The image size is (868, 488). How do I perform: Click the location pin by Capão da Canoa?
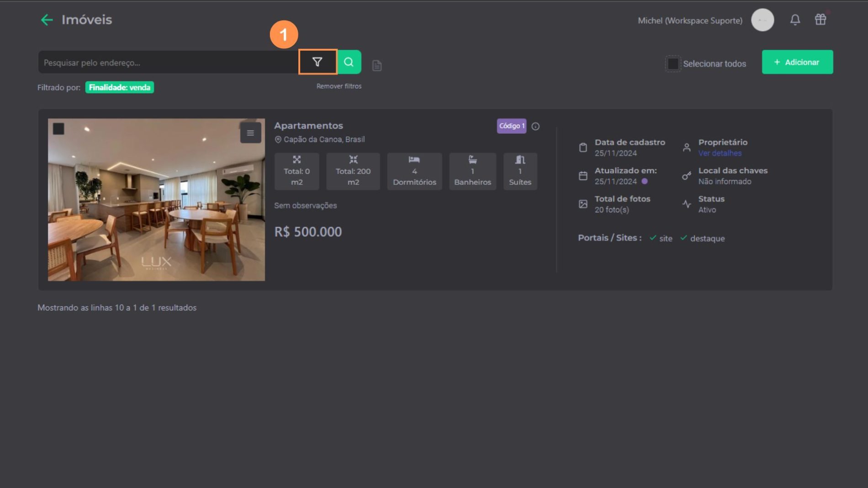pos(278,140)
